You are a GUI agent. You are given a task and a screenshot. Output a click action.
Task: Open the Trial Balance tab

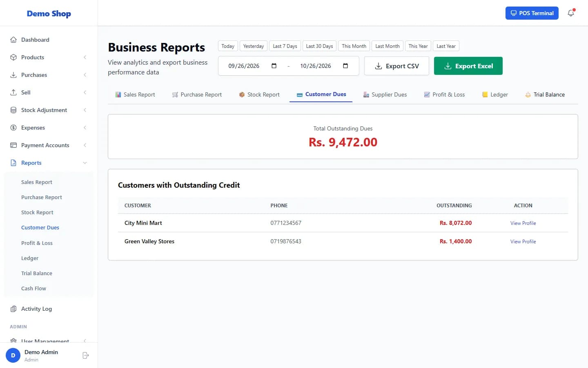tap(545, 94)
